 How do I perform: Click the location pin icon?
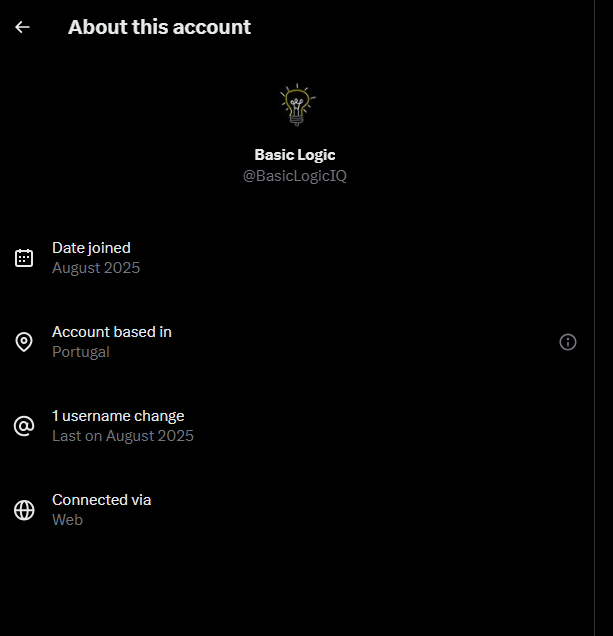[24, 342]
